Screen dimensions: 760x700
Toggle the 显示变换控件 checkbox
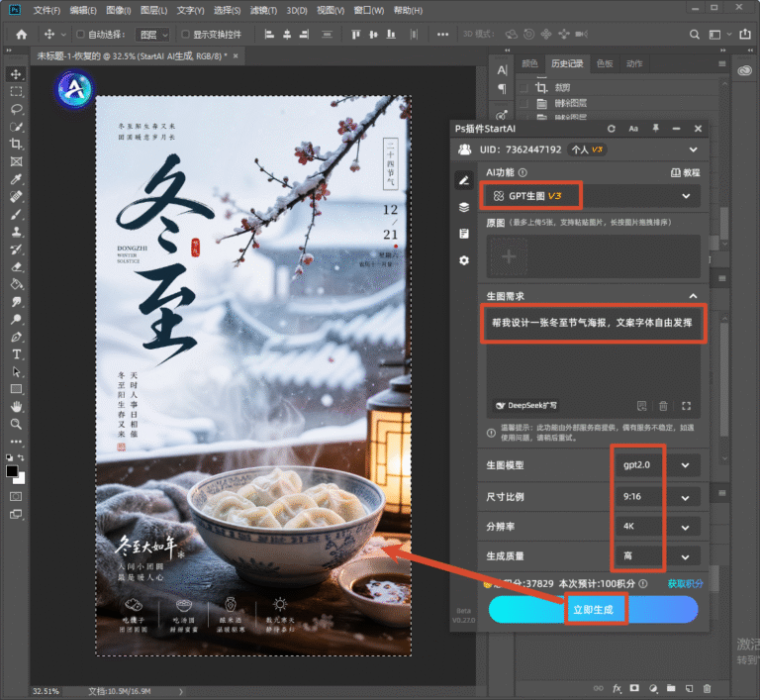pyautogui.click(x=185, y=34)
